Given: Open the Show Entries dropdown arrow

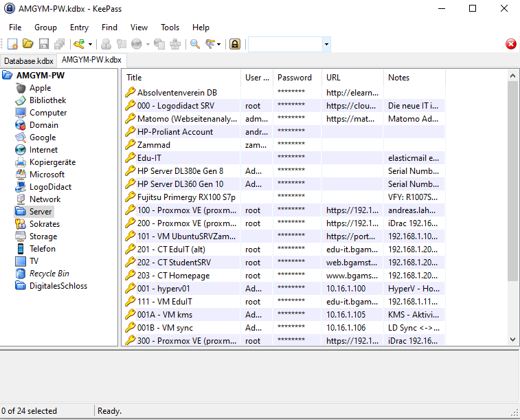Looking at the screenshot, I should pyautogui.click(x=218, y=44).
